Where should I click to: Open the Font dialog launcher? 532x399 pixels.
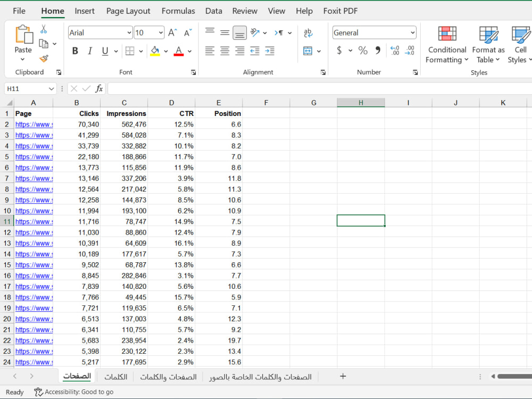click(x=194, y=72)
